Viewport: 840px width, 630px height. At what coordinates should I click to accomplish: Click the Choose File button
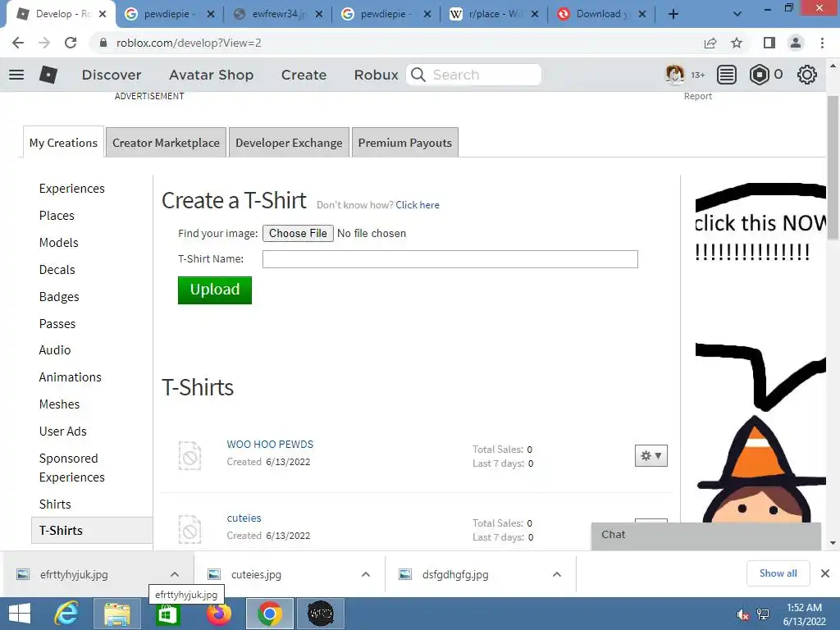[x=298, y=233]
